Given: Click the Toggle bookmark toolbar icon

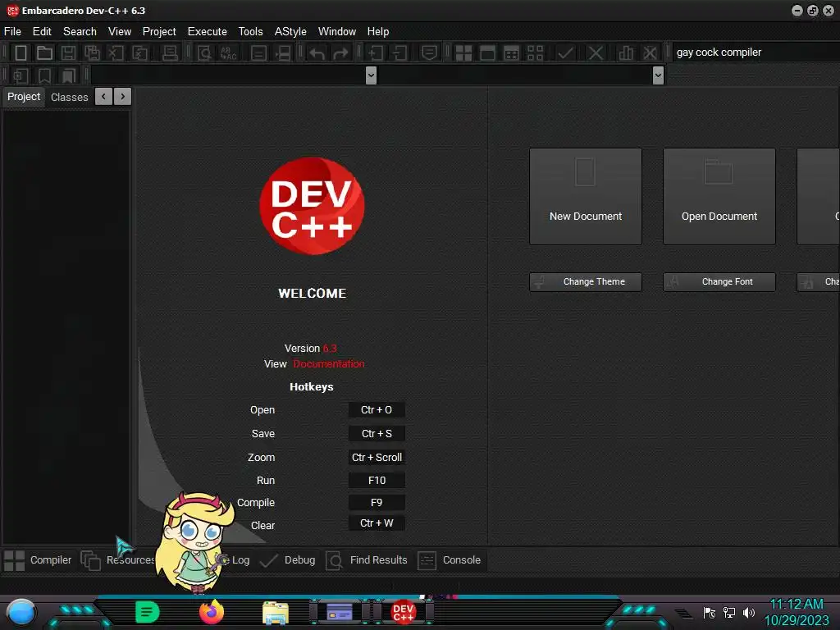Looking at the screenshot, I should pos(44,75).
